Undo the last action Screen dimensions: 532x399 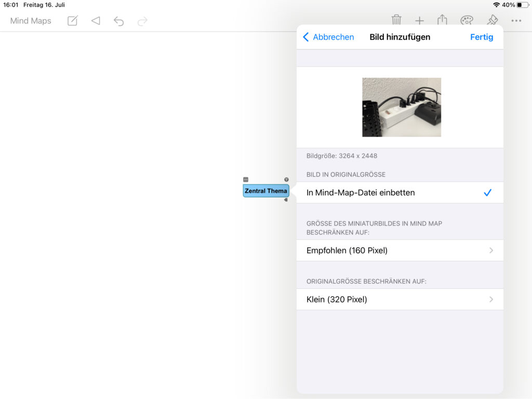(119, 21)
